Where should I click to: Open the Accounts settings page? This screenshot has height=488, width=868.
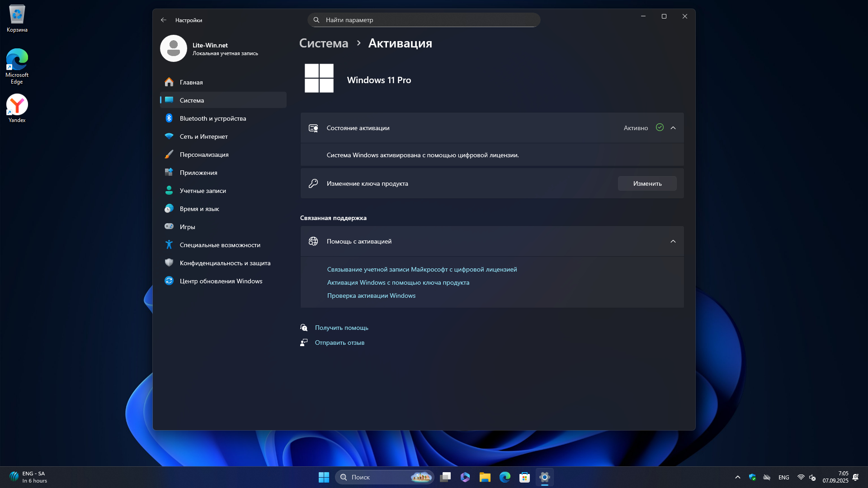(x=223, y=191)
